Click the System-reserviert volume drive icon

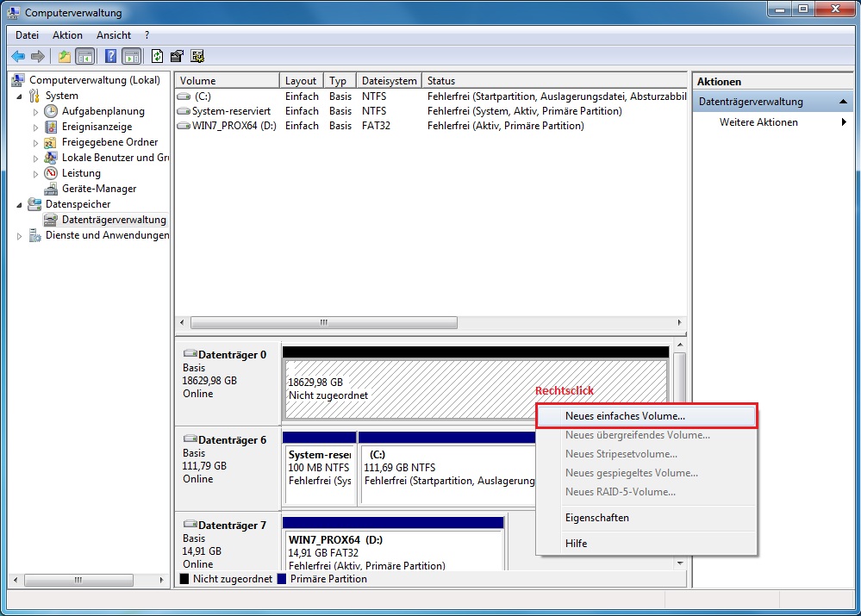pos(184,111)
